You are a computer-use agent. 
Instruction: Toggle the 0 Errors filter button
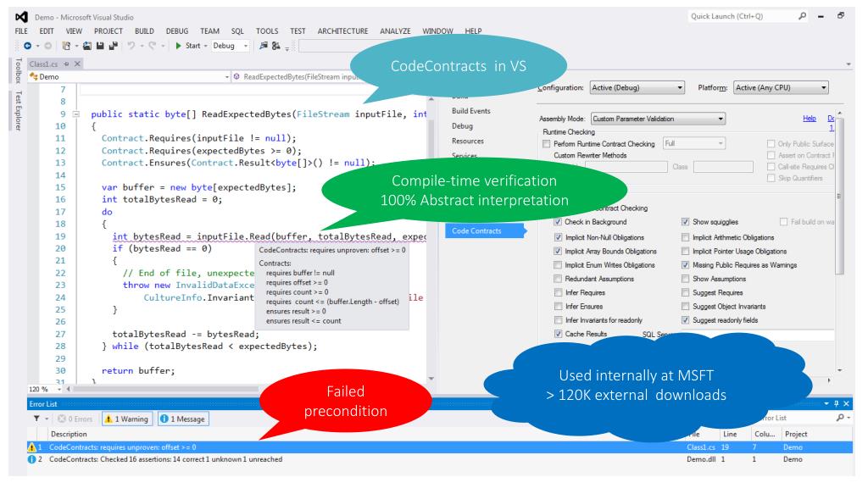click(75, 419)
